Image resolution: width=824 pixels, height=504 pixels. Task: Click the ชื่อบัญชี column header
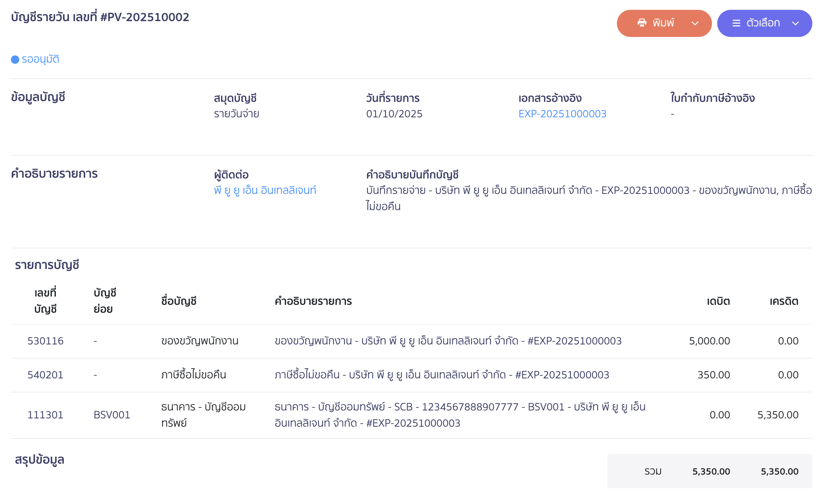click(179, 301)
